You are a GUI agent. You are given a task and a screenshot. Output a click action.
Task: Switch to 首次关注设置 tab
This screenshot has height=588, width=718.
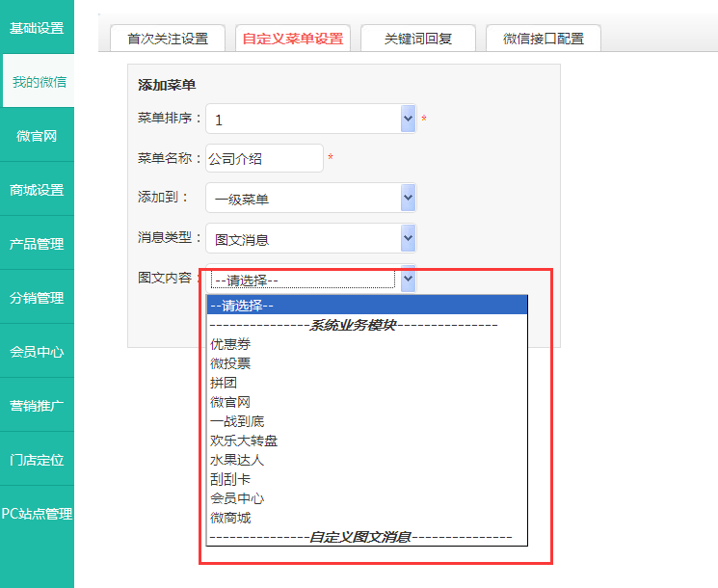168,39
